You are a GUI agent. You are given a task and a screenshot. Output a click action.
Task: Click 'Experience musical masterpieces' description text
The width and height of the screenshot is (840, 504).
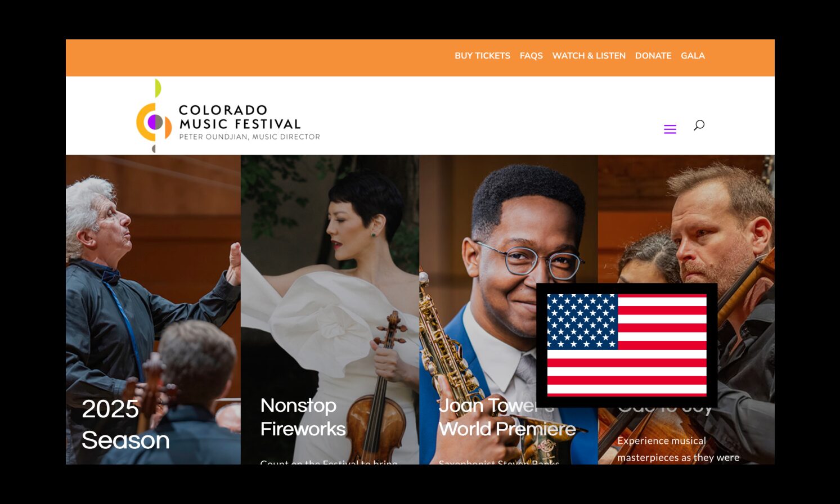click(x=678, y=449)
